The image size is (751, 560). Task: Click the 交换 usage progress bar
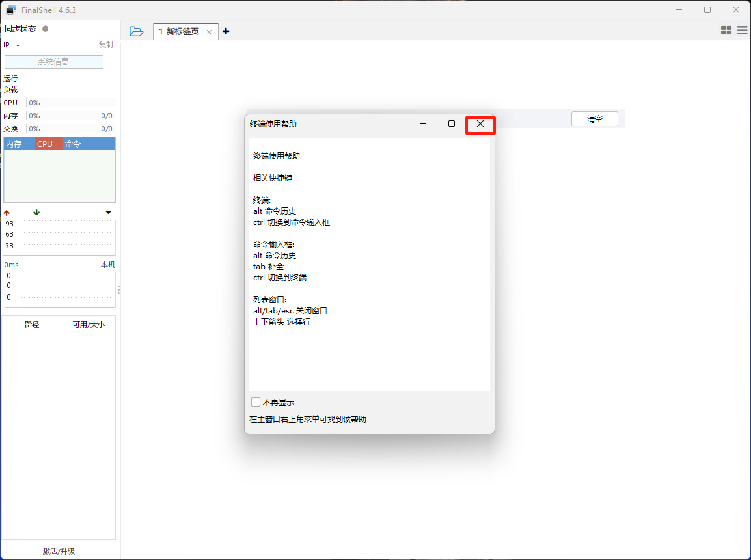coord(70,129)
